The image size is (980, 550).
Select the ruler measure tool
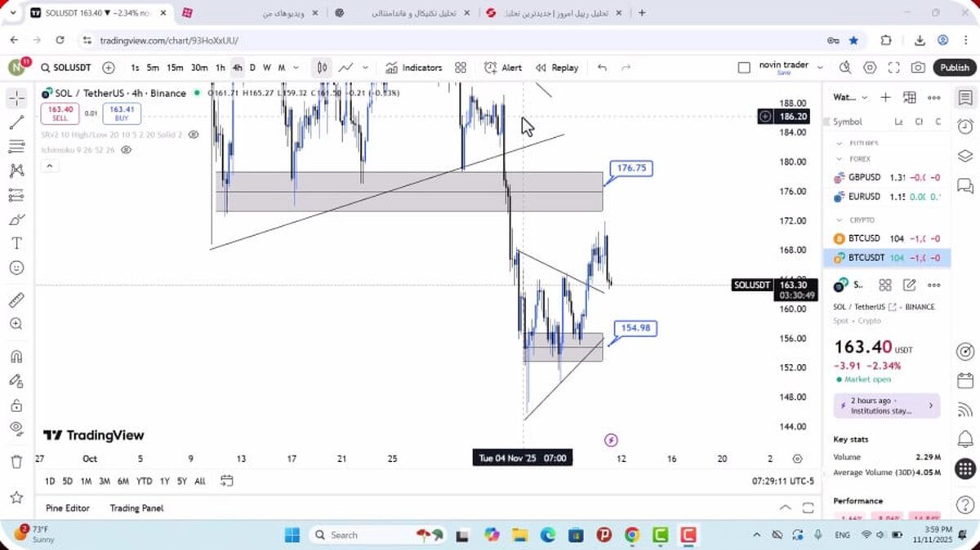[x=16, y=299]
